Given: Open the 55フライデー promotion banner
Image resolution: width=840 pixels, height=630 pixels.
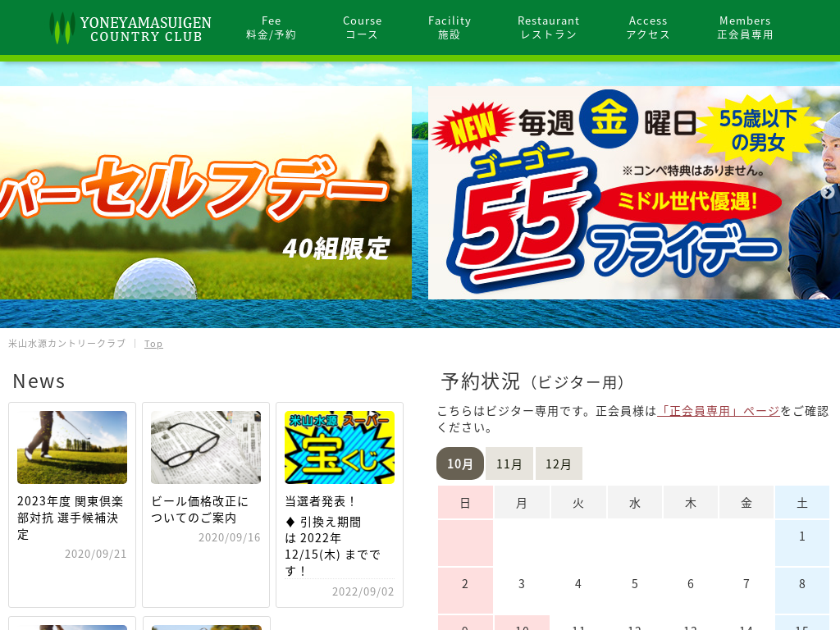Looking at the screenshot, I should (x=634, y=193).
